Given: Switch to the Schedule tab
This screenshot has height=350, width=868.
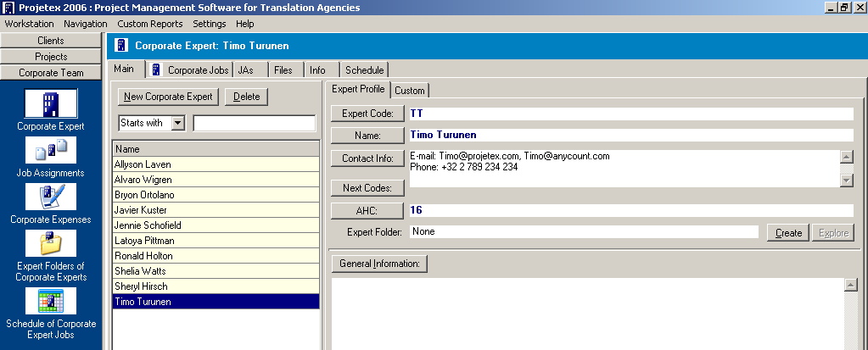Looking at the screenshot, I should click(x=364, y=70).
